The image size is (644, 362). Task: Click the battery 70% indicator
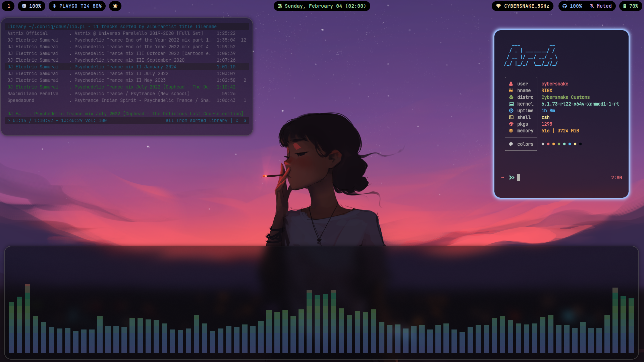coord(630,6)
